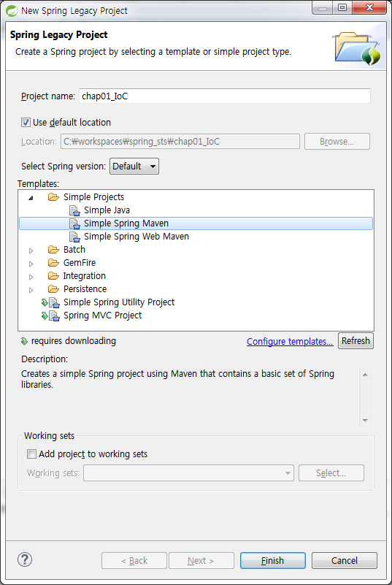Click the Simple Projects label
The width and height of the screenshot is (392, 585).
click(93, 197)
